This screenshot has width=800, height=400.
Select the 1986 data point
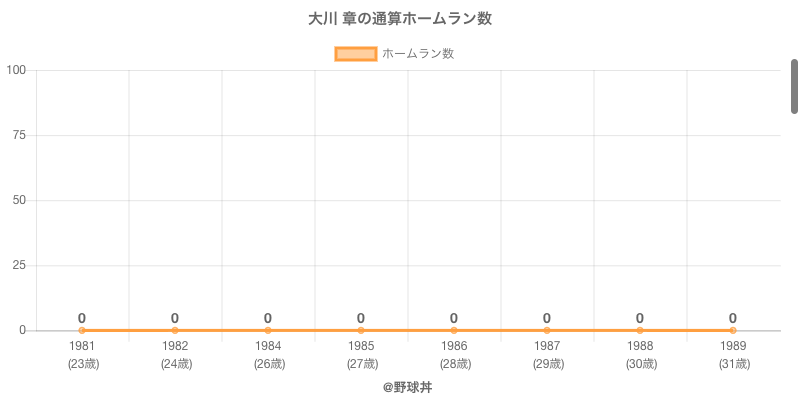click(x=454, y=330)
